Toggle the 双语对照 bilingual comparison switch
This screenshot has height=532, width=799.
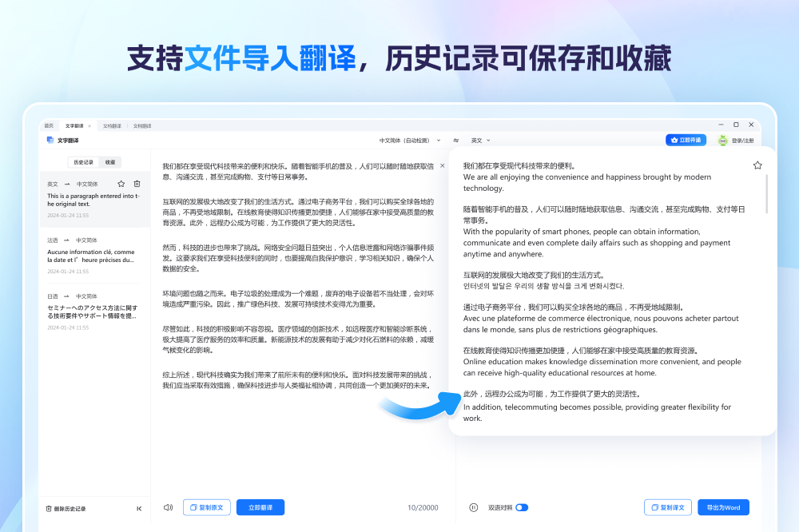click(522, 507)
